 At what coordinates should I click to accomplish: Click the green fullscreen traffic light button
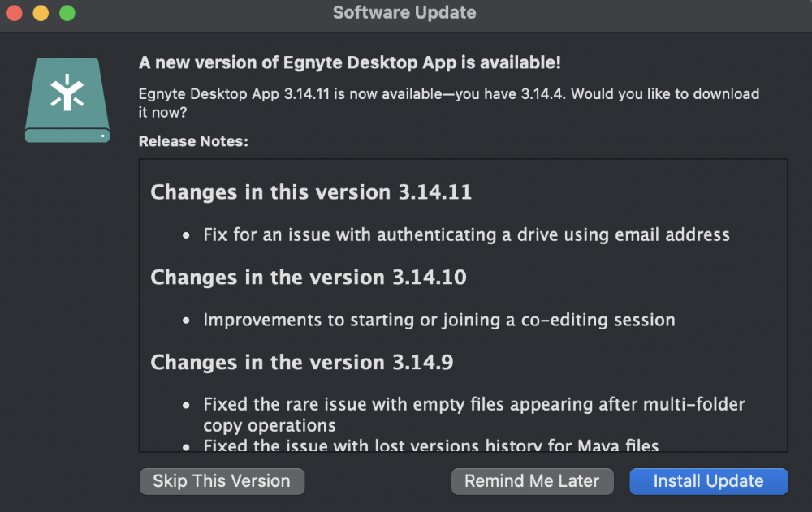pos(67,13)
